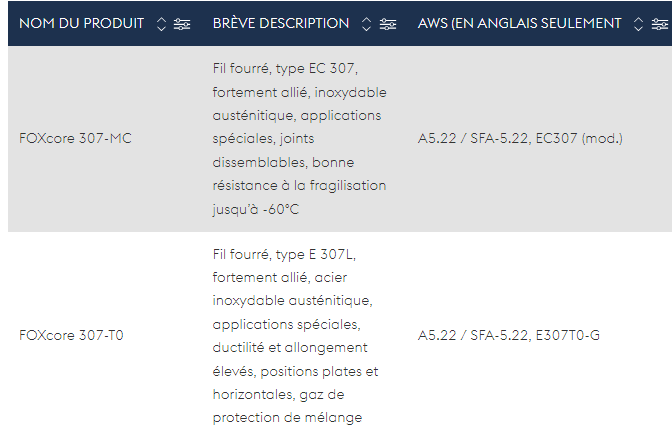
Task: Click the up arrow of Nom du Produit sorter
Action: (161, 20)
